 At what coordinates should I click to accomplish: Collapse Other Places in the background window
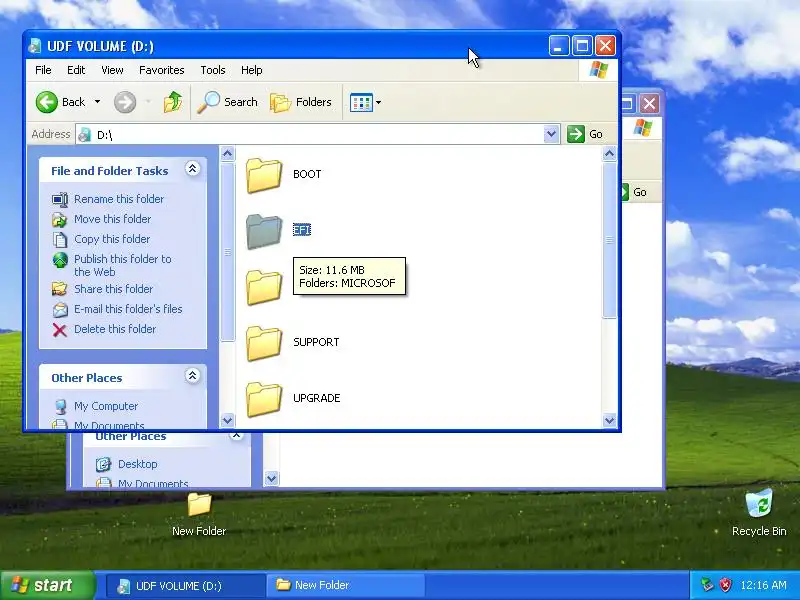(236, 435)
